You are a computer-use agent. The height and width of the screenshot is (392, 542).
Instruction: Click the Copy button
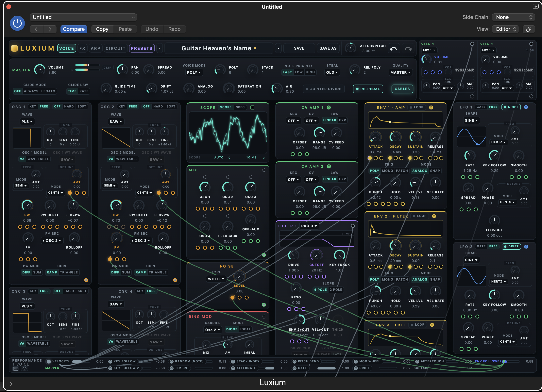pos(102,29)
